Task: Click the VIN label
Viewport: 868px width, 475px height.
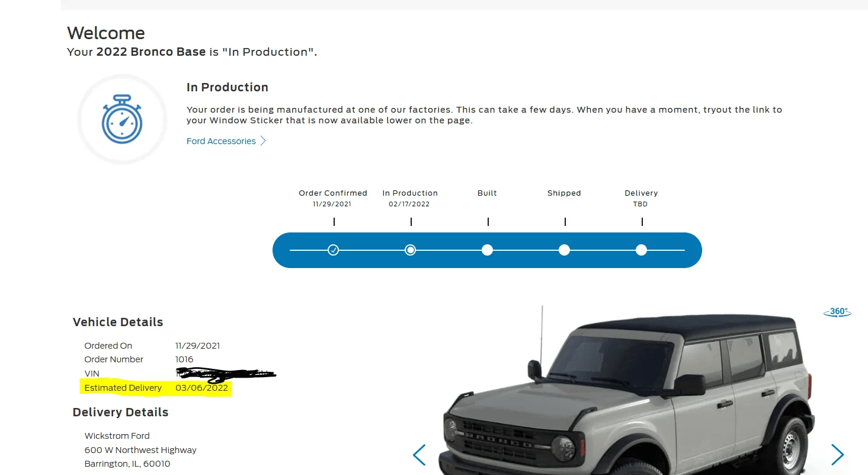Action: pos(92,374)
